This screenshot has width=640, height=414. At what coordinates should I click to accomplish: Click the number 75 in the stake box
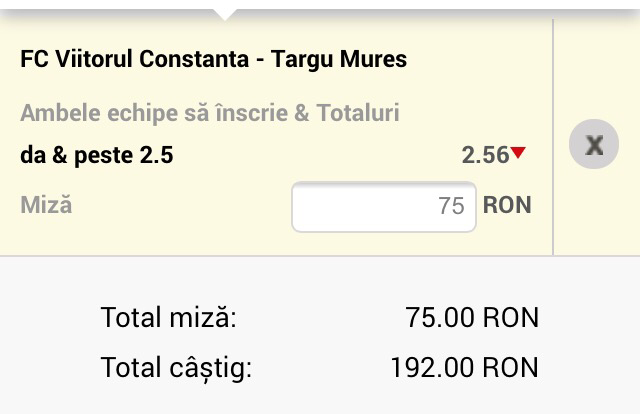[x=451, y=206]
